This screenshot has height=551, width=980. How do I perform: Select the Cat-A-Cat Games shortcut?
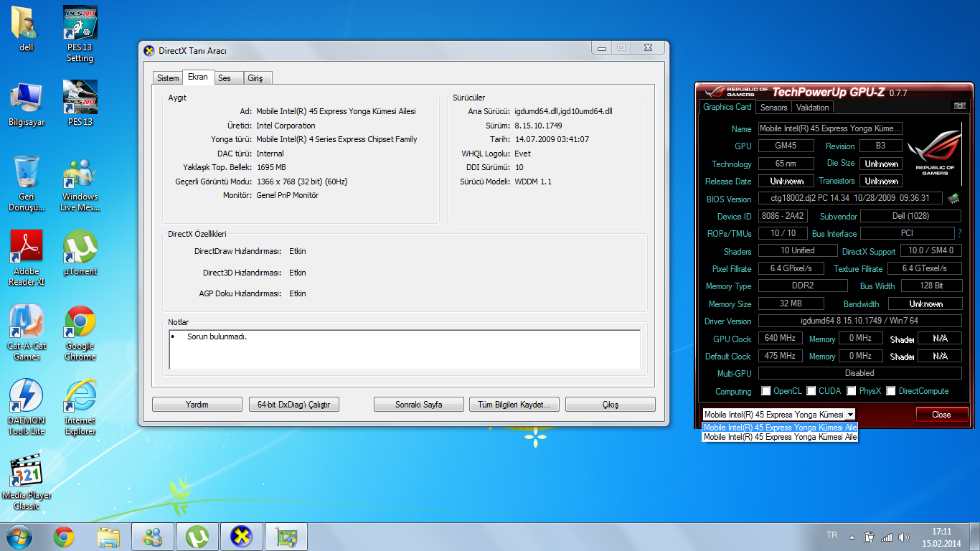27,332
